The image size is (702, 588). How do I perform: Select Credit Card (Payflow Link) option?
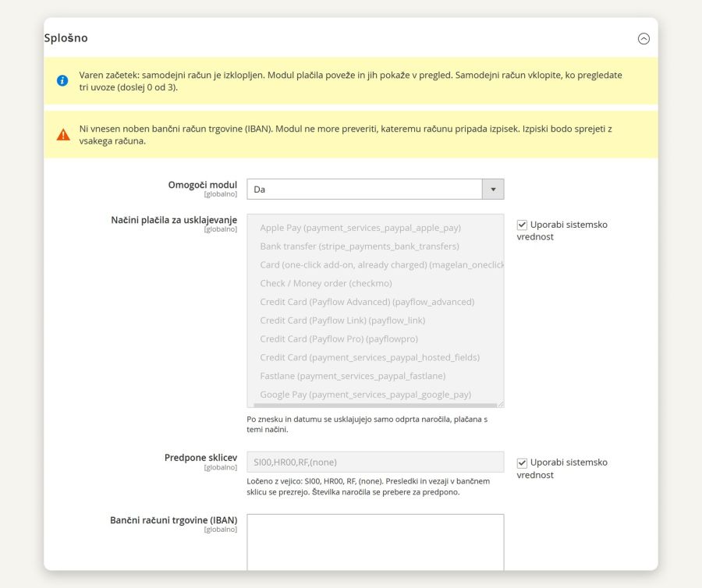pos(375,321)
